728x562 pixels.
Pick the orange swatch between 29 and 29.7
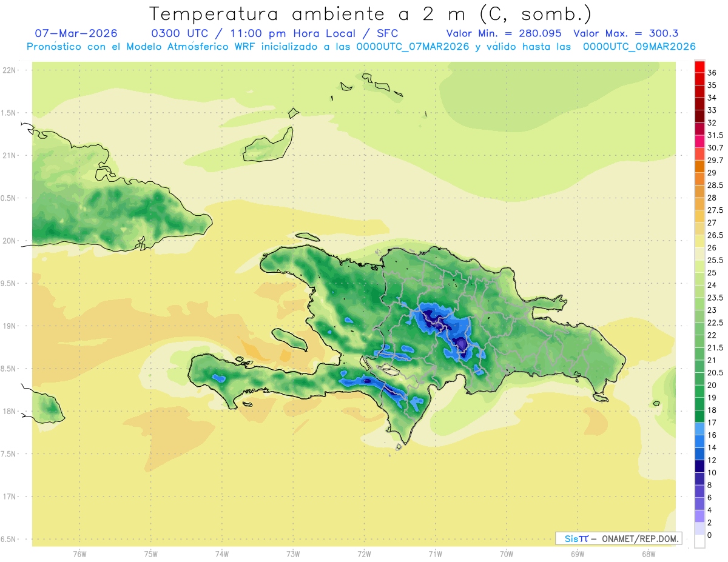[x=699, y=167]
